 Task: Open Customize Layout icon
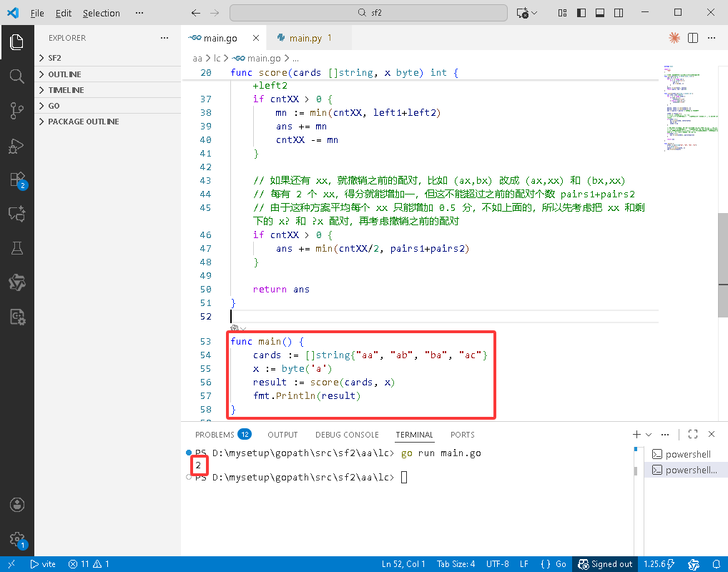(x=562, y=13)
